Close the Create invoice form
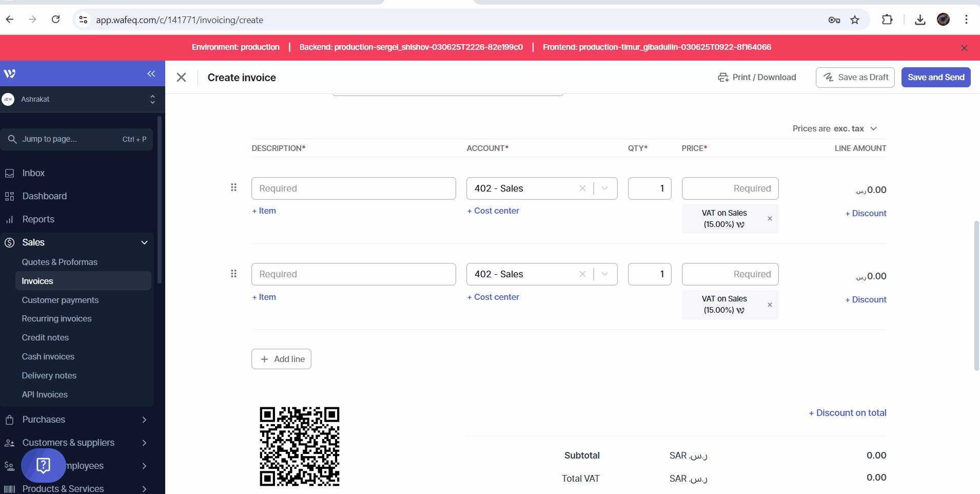 tap(181, 78)
